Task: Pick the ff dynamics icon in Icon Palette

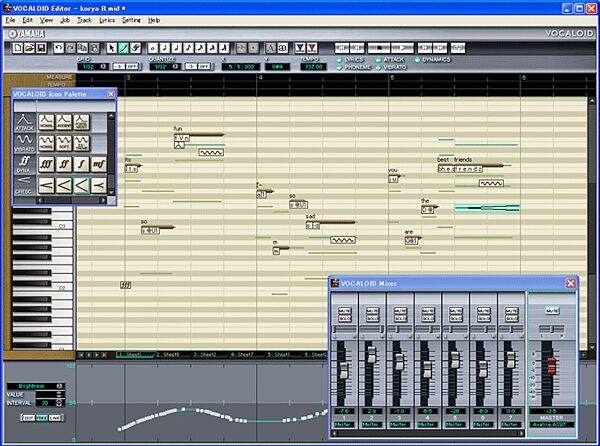Action: coord(64,164)
